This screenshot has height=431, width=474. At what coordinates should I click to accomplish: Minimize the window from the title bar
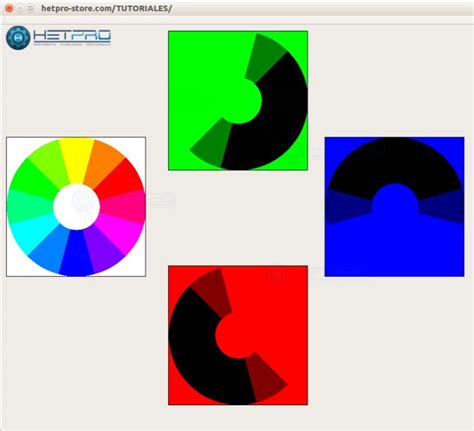pos(20,8)
